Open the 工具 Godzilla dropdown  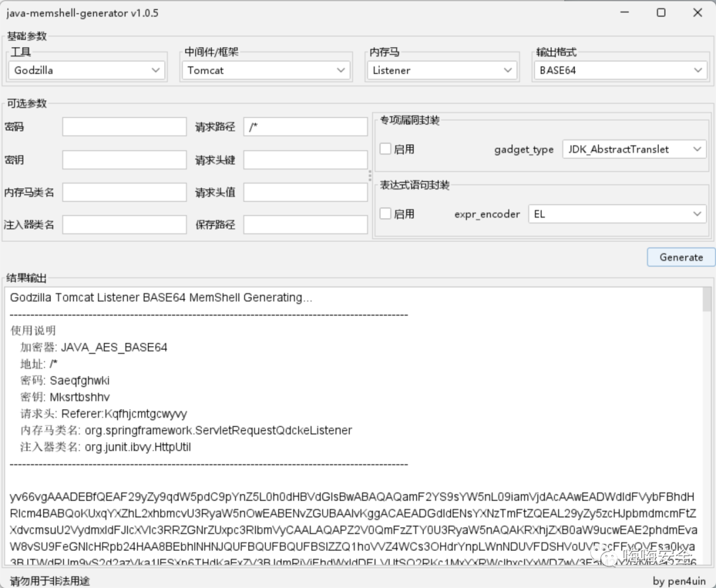87,70
